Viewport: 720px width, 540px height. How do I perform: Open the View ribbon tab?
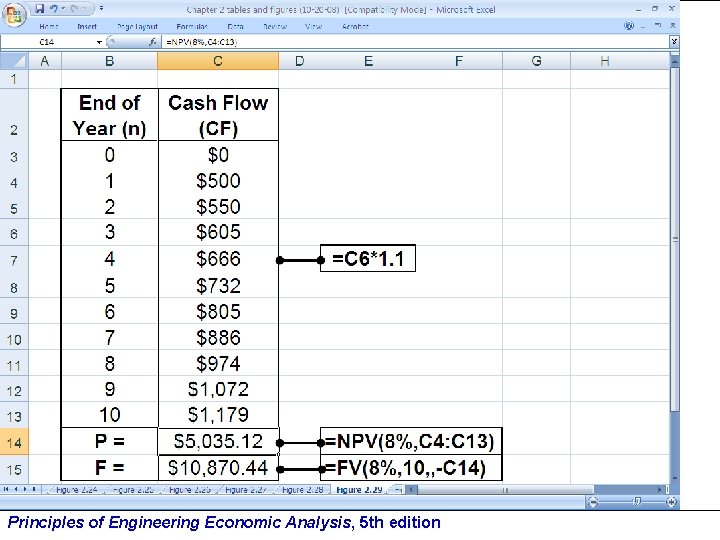coord(313,27)
